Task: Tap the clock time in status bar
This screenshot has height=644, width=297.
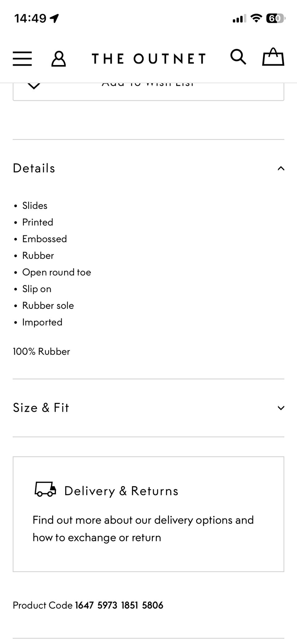Action: [x=30, y=18]
